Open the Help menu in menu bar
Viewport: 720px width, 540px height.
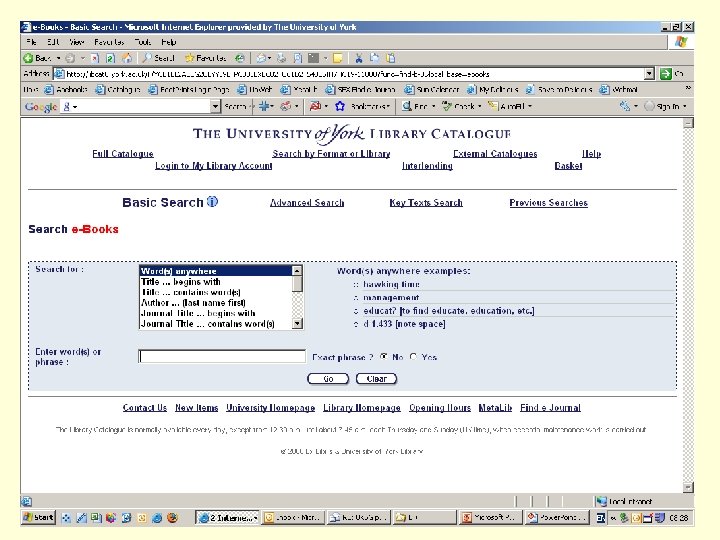pyautogui.click(x=169, y=42)
